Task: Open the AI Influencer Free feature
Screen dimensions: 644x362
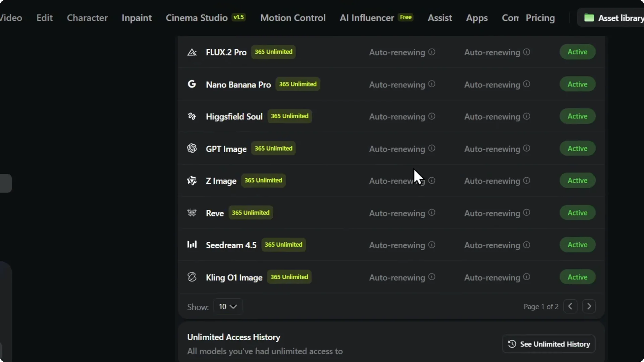Action: (366, 18)
